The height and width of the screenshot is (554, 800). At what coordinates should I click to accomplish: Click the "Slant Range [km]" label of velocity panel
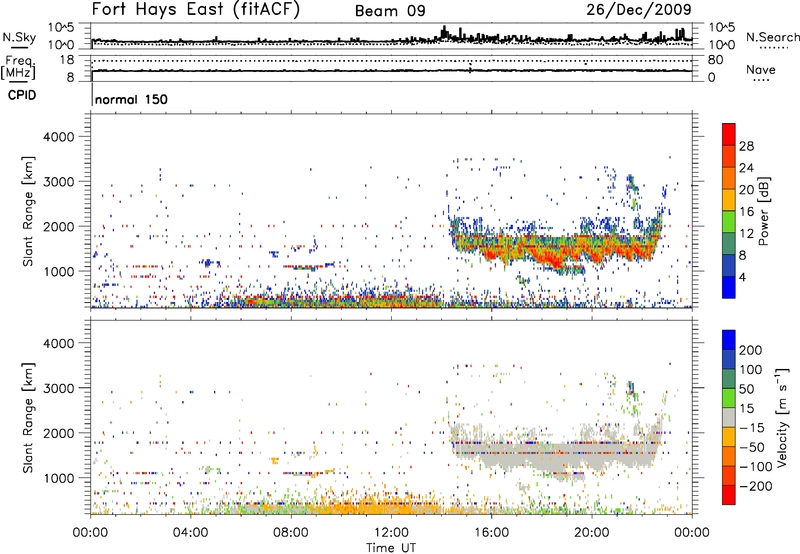[28, 417]
